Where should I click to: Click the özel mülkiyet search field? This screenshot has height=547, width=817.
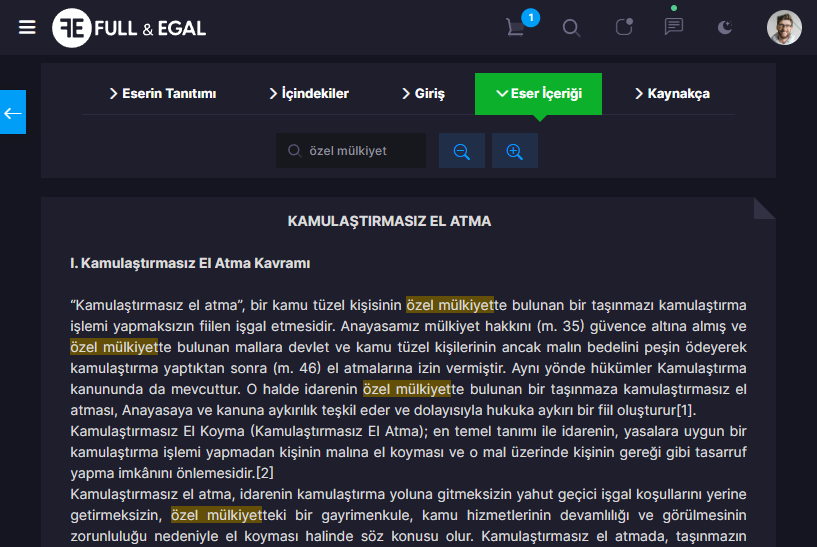pyautogui.click(x=351, y=151)
